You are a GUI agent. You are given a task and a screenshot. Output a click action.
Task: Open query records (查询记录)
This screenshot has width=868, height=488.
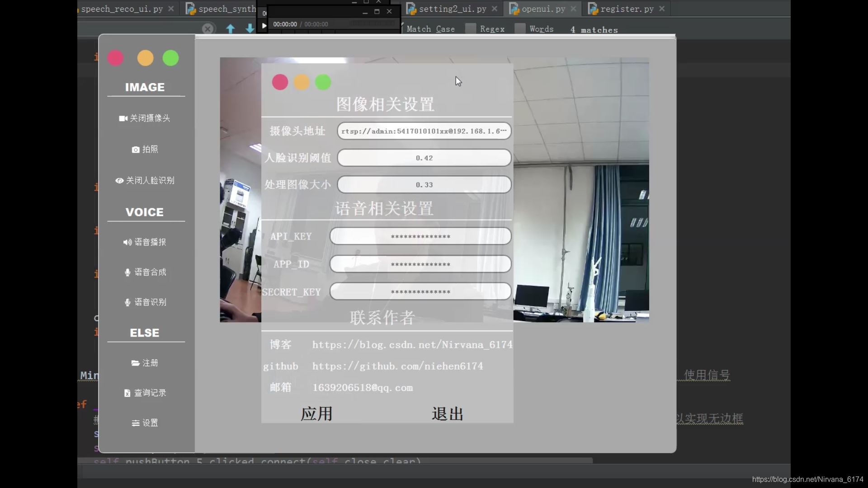point(145,393)
